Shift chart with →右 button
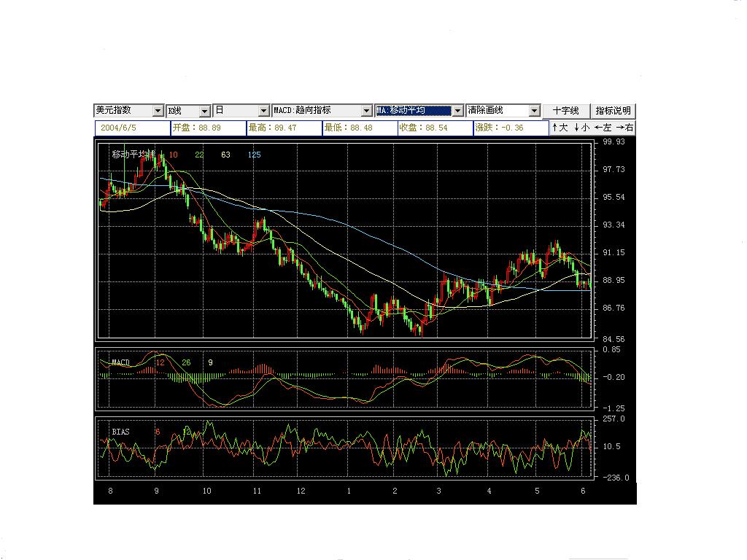747x560 pixels. click(624, 128)
